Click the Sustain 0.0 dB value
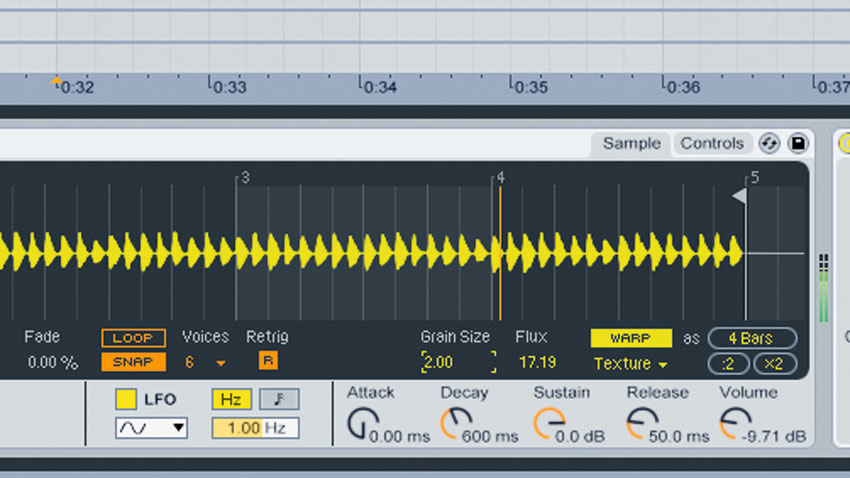The height and width of the screenshot is (478, 850). [x=579, y=436]
